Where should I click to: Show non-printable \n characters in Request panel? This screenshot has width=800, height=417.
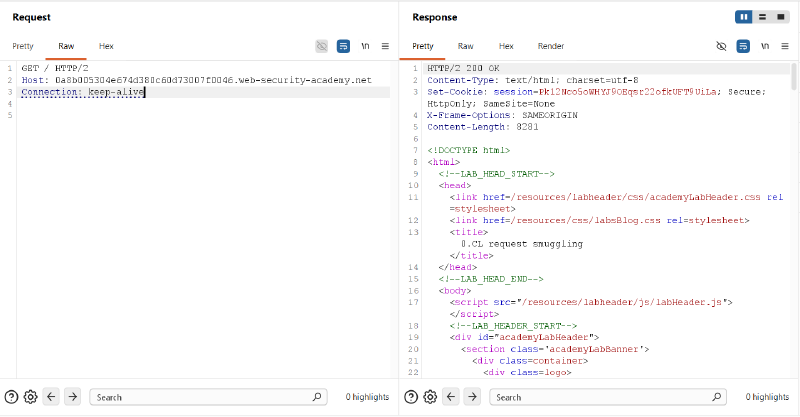click(365, 46)
